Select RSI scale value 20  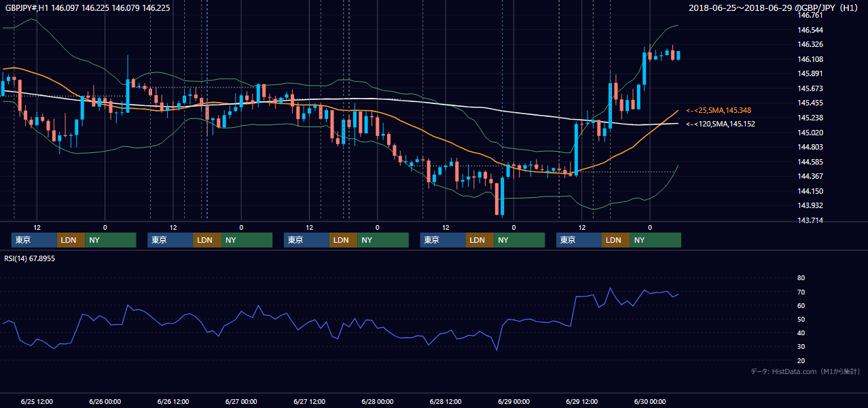click(801, 360)
